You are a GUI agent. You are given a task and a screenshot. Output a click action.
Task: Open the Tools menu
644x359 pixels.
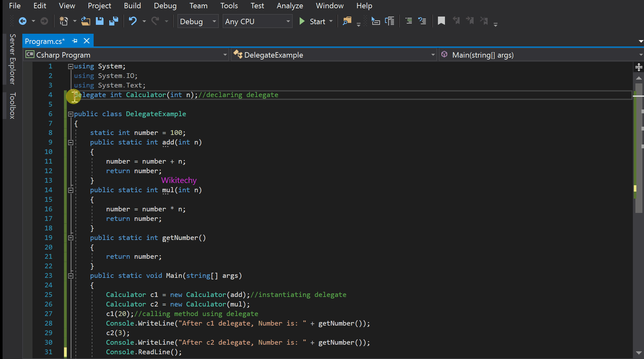click(x=229, y=6)
